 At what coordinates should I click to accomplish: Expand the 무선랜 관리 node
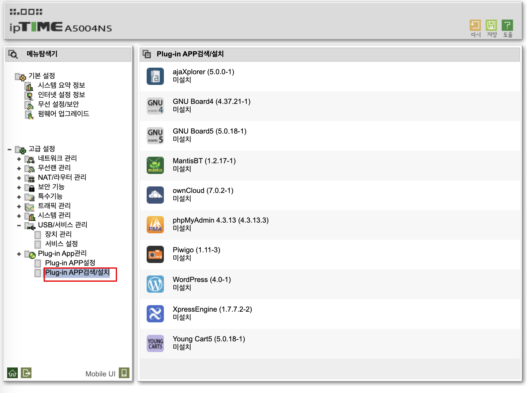(19, 169)
